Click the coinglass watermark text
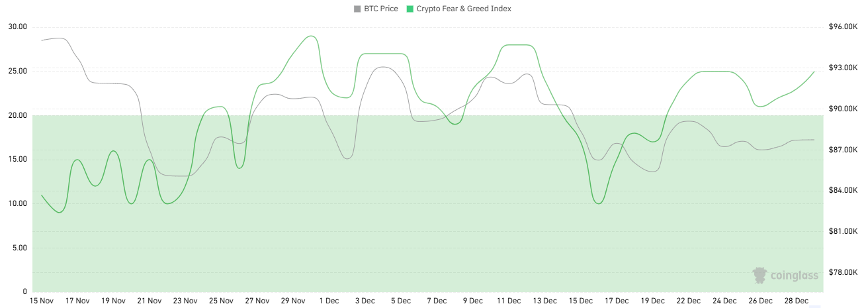The height and width of the screenshot is (308, 868). 794,276
